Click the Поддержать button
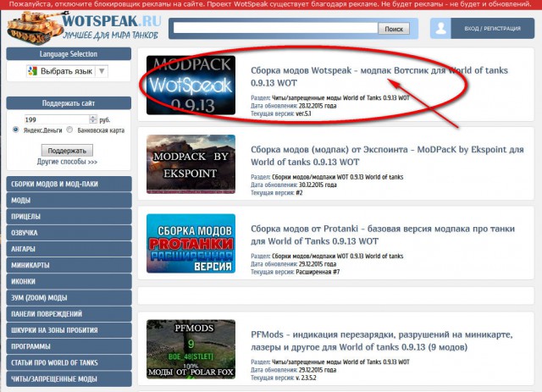This screenshot has height=392, width=542. tap(67, 151)
